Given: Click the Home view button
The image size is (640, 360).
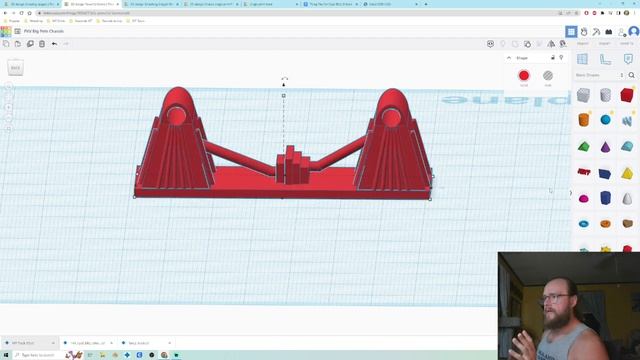Looking at the screenshot, I should tap(9, 87).
